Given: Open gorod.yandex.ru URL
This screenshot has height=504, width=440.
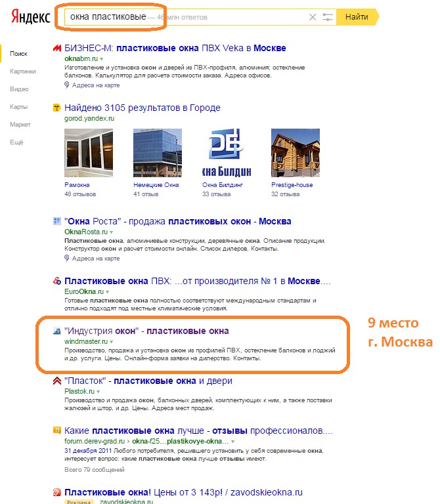Looking at the screenshot, I should (89, 118).
